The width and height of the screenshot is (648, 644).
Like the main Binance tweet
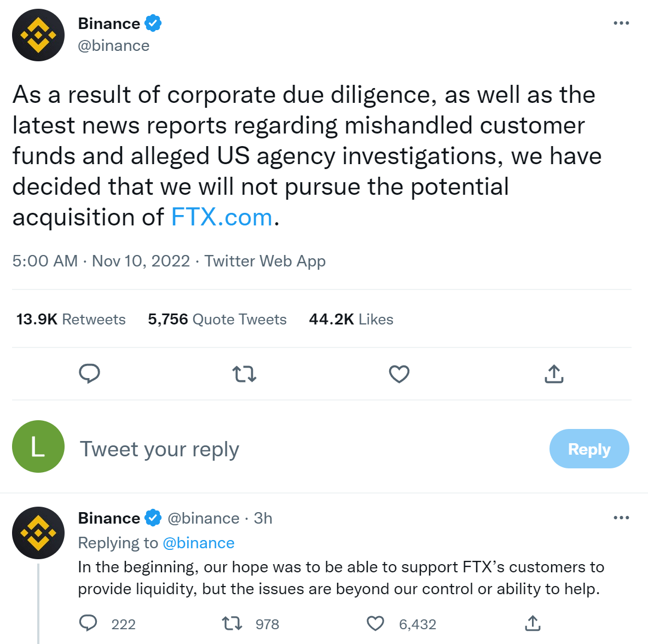pyautogui.click(x=399, y=374)
